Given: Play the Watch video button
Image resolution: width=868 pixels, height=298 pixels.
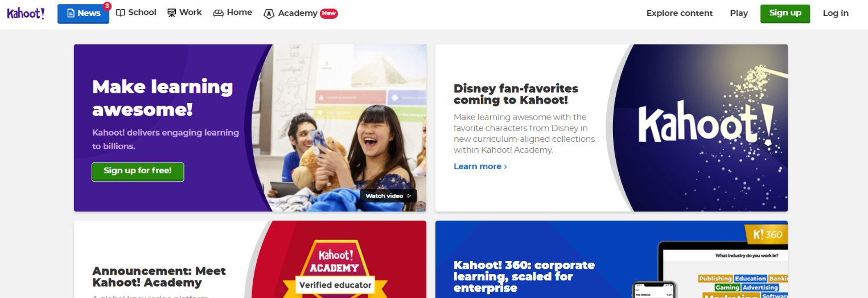Looking at the screenshot, I should (388, 195).
